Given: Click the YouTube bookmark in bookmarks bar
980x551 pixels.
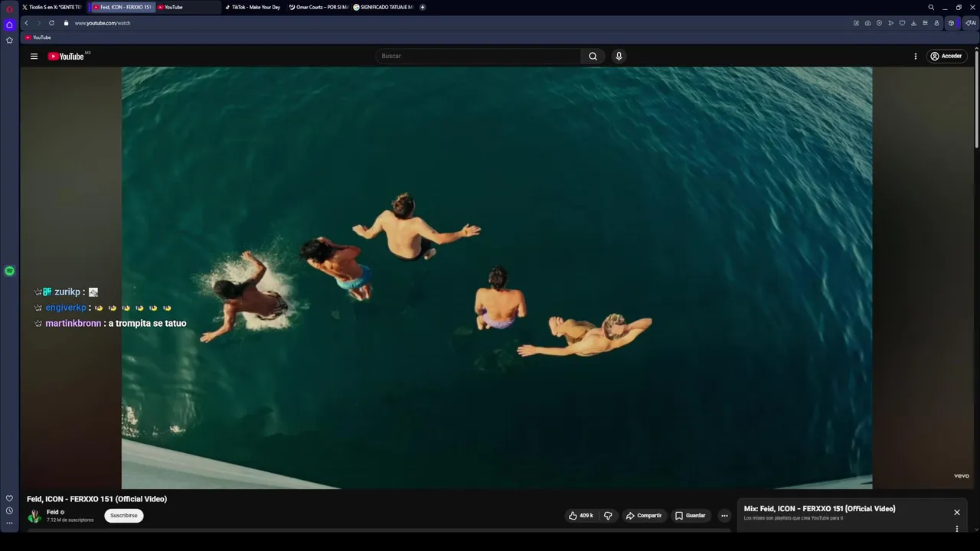Looking at the screenshot, I should tap(38, 37).
